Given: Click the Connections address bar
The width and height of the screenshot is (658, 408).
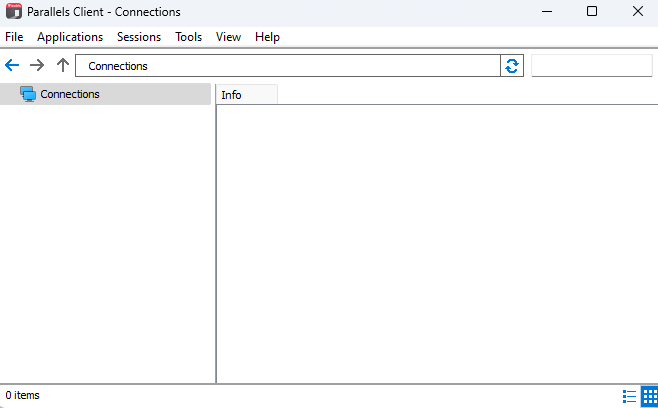Looking at the screenshot, I should tap(288, 66).
